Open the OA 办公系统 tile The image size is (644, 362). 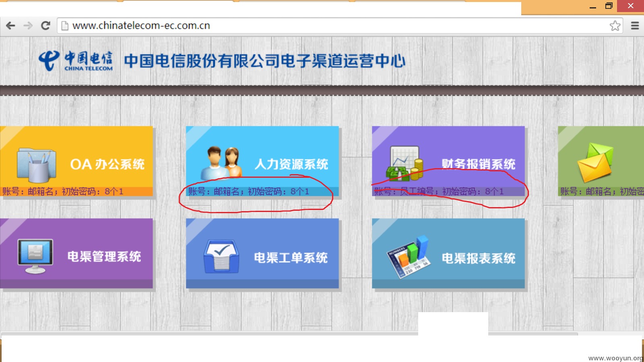click(76, 161)
